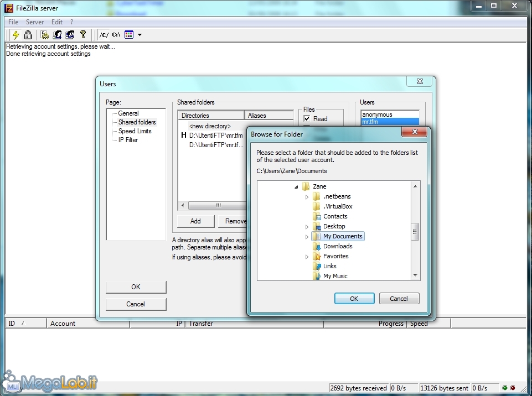Click the directories list scroll left arrow
Image resolution: width=532 pixels, height=396 pixels.
183,205
